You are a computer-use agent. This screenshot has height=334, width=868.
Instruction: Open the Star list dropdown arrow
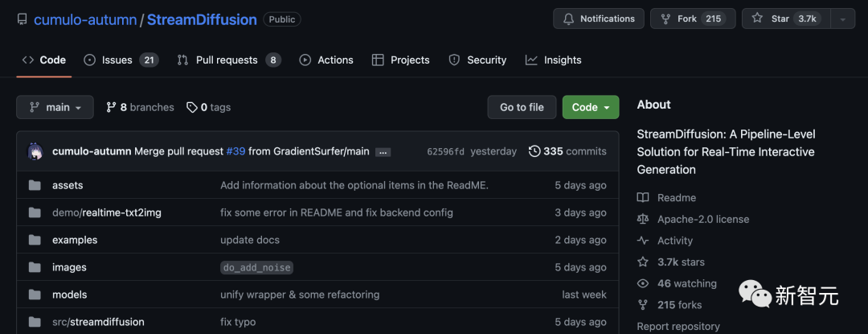(x=842, y=19)
